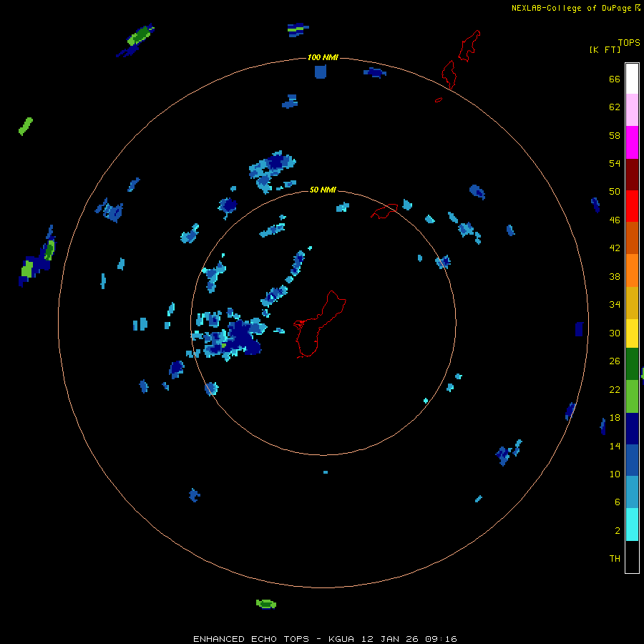
Task: Click the NEXLAB-College of DuPage credit text
Action: 571,8
